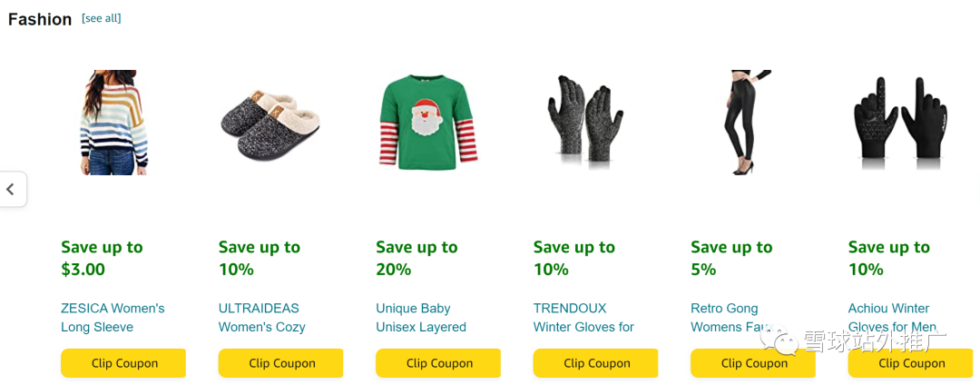
Task: Clip coupon for Retro Gong Womens Faux
Action: [x=754, y=363]
